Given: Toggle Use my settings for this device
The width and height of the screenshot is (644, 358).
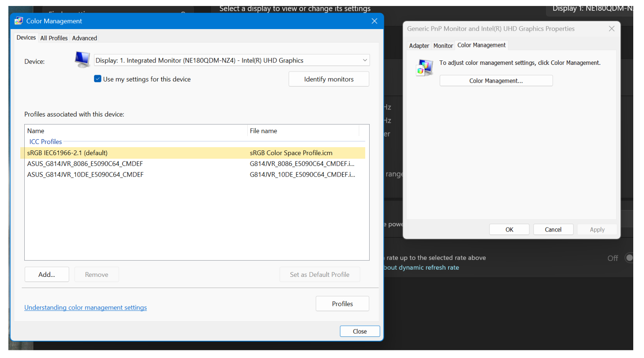Looking at the screenshot, I should [x=98, y=79].
